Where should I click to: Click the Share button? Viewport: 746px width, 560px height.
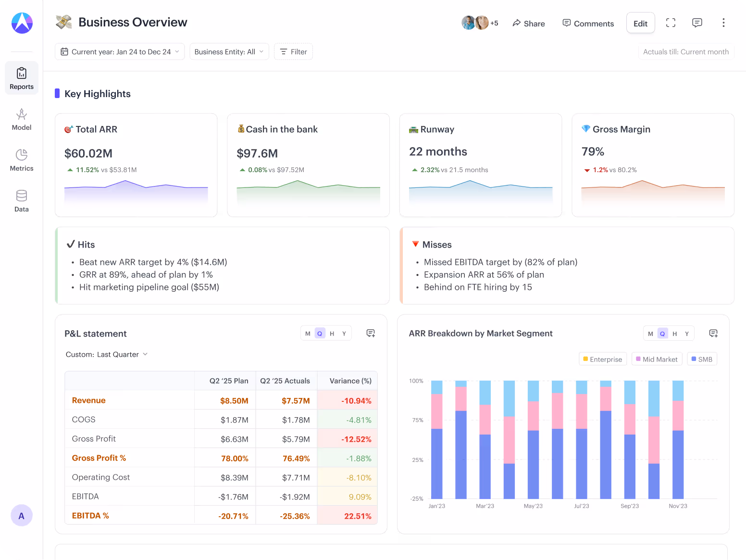click(529, 24)
